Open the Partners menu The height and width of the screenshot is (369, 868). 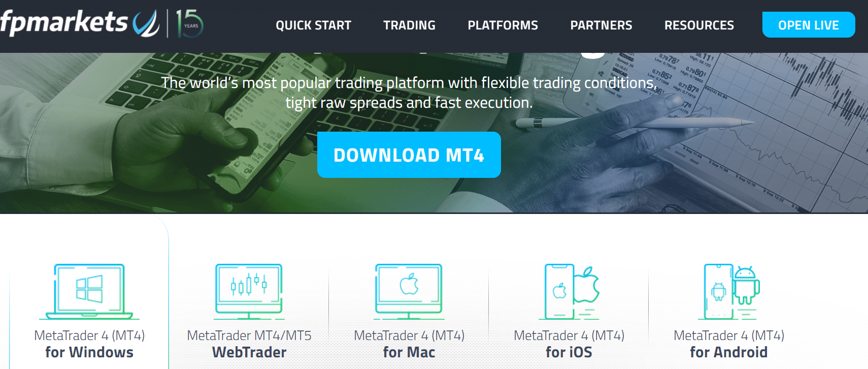[x=601, y=25]
